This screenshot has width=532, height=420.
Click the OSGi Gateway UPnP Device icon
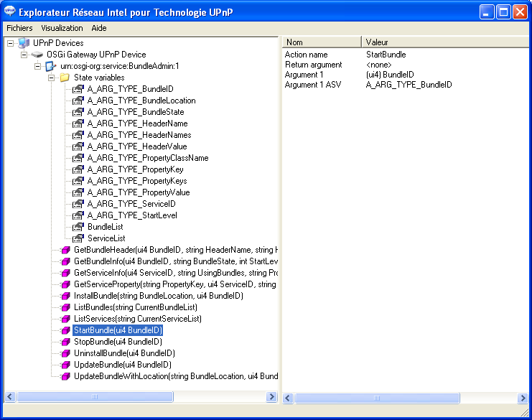tap(37, 55)
